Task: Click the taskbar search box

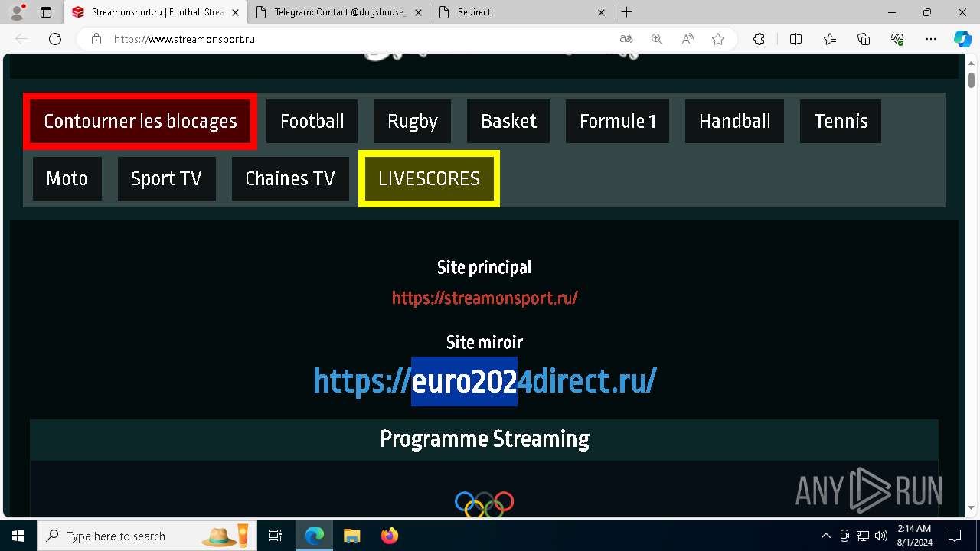Action: click(x=146, y=536)
